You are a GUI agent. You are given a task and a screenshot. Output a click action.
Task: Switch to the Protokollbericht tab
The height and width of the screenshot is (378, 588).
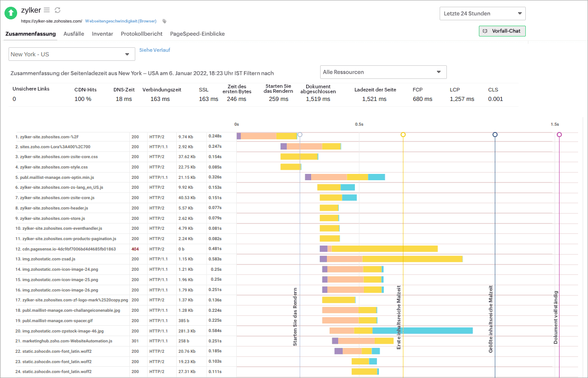coord(142,34)
